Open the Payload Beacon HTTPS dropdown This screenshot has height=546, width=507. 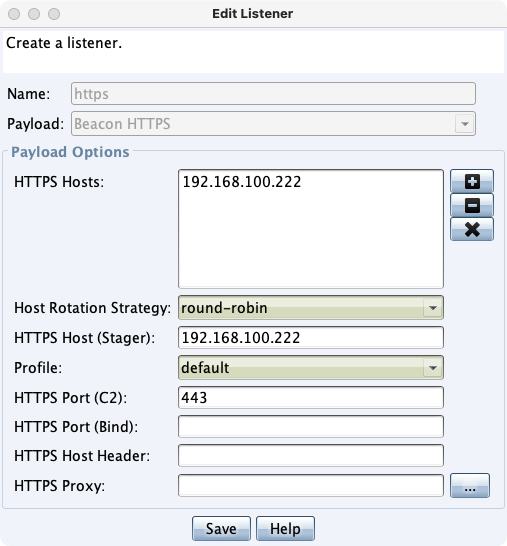pyautogui.click(x=273, y=124)
